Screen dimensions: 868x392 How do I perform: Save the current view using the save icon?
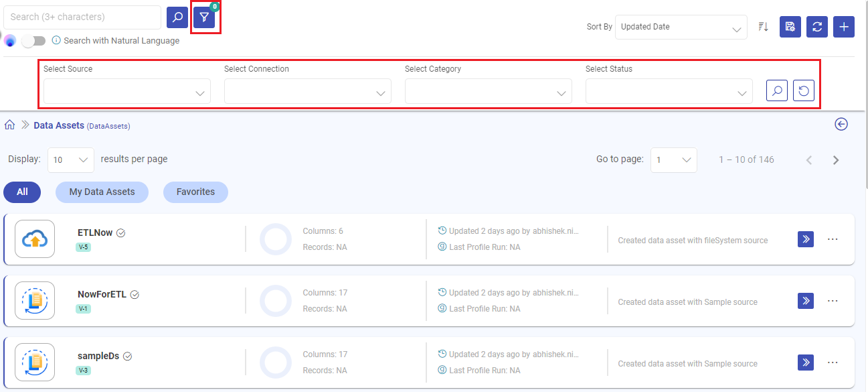[790, 27]
